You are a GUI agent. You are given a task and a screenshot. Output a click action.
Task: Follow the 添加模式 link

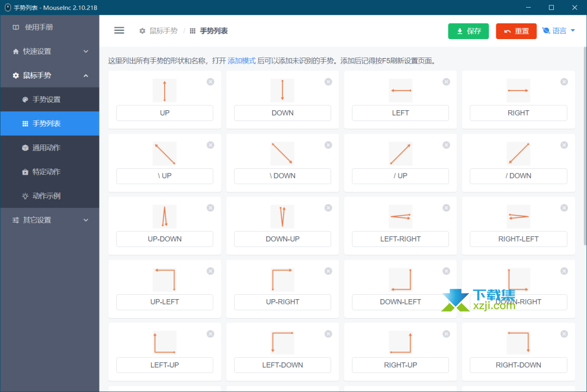tap(241, 61)
